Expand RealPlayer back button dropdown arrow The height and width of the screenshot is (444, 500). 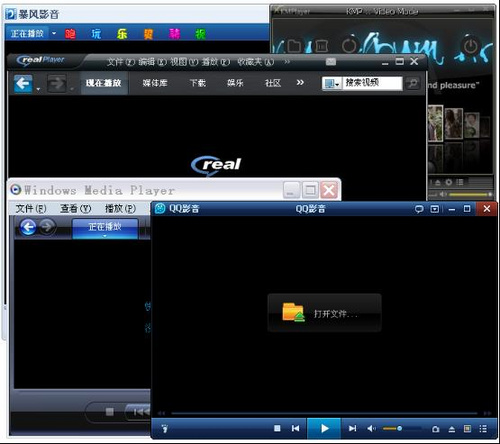click(38, 89)
